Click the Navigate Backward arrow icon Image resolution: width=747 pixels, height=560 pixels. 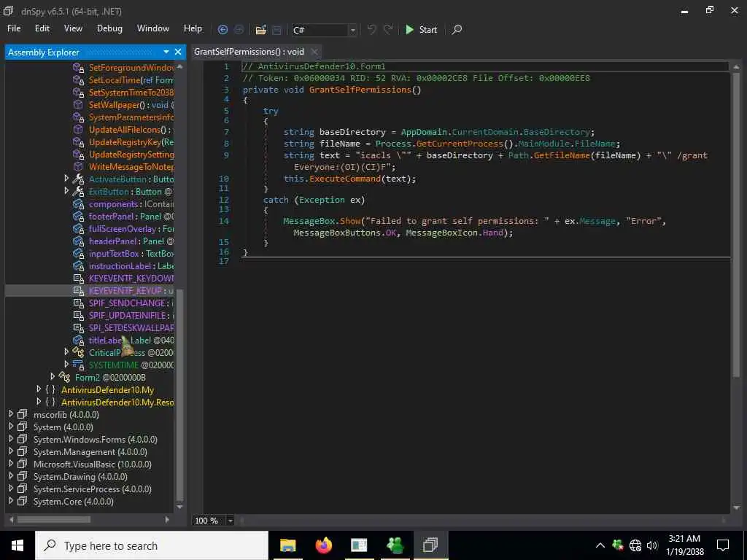click(x=222, y=29)
